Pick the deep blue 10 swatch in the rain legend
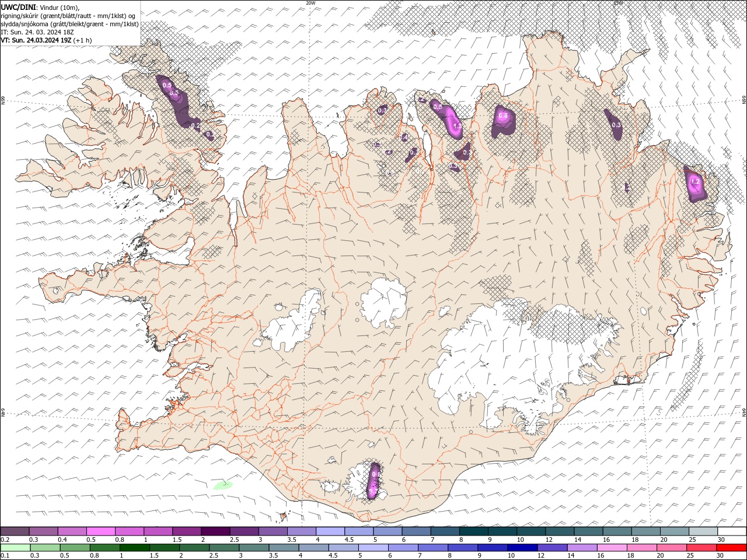This screenshot has width=747, height=560. tap(522, 548)
